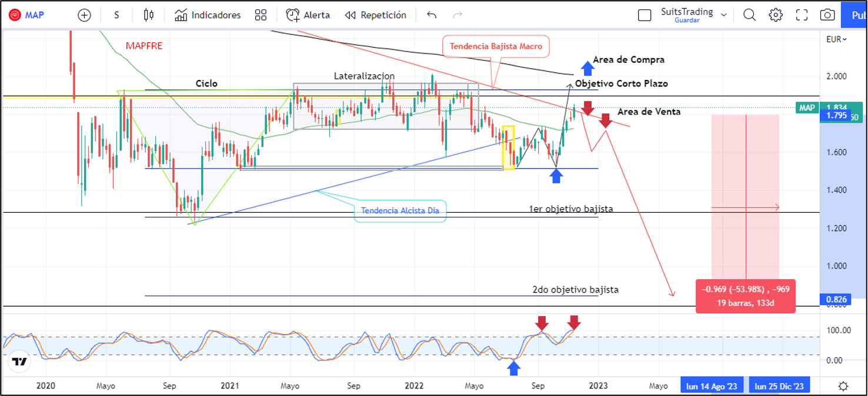This screenshot has height=396, width=868.
Task: Toggle bar replay with Repetición
Action: click(x=375, y=15)
